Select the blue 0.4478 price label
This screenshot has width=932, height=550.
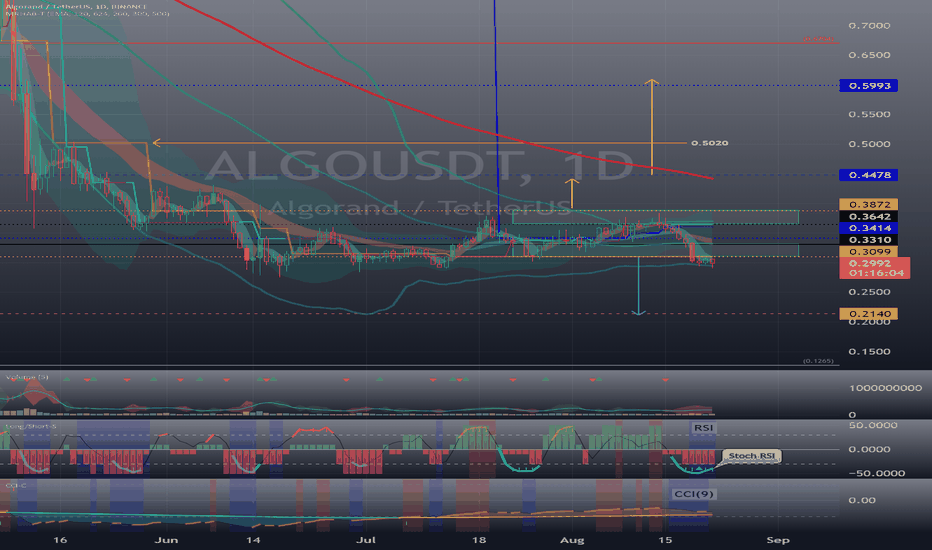(868, 175)
